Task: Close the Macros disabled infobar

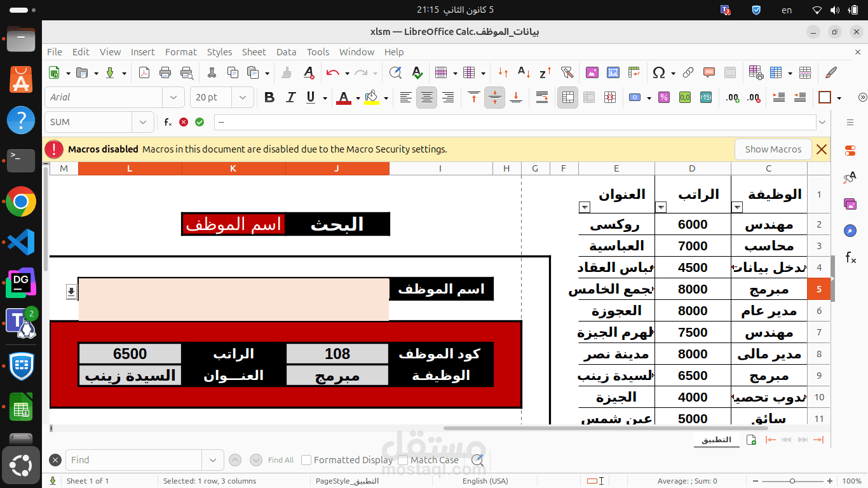Action: pos(822,149)
